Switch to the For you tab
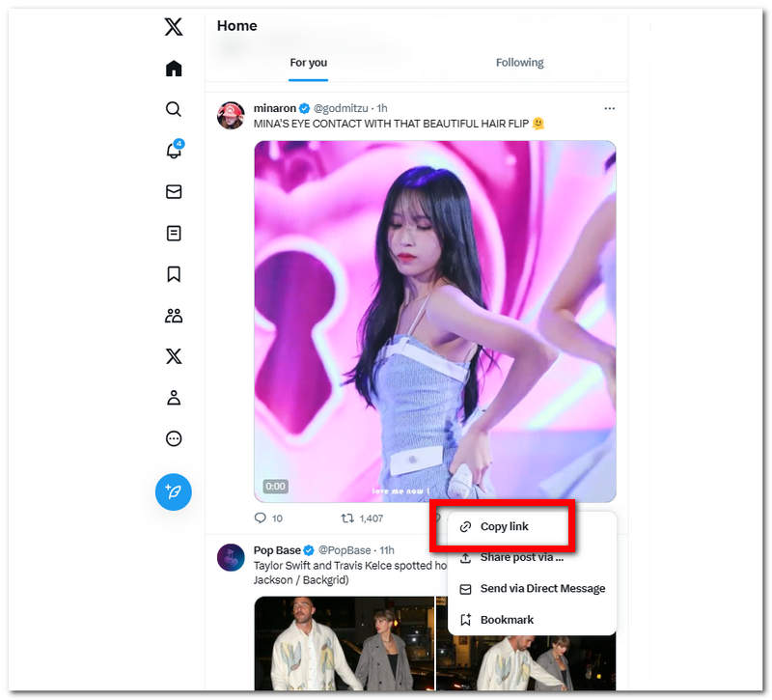772x700 pixels. click(x=308, y=63)
